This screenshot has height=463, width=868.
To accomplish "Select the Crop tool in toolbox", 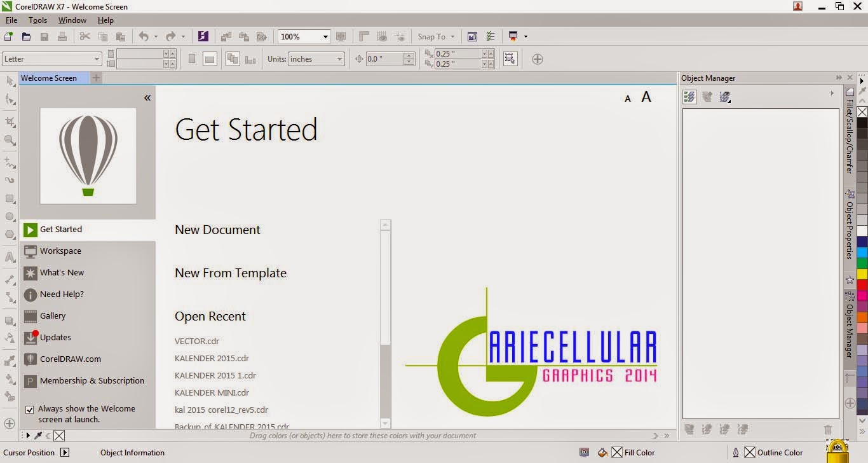I will (10, 121).
